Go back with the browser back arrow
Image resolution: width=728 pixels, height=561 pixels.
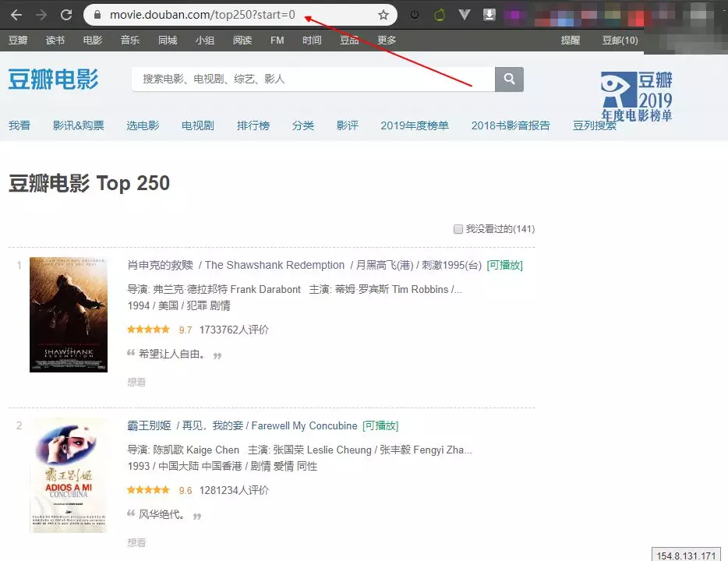click(16, 15)
